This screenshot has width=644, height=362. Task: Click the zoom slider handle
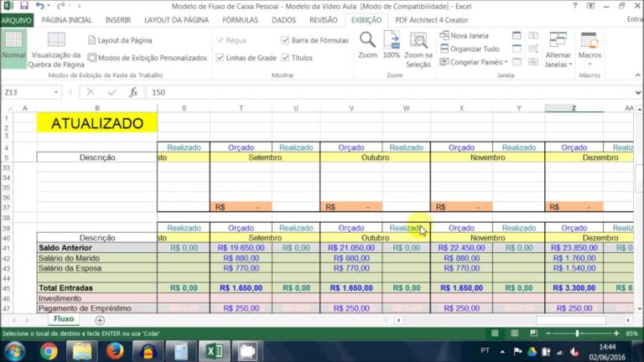point(578,334)
